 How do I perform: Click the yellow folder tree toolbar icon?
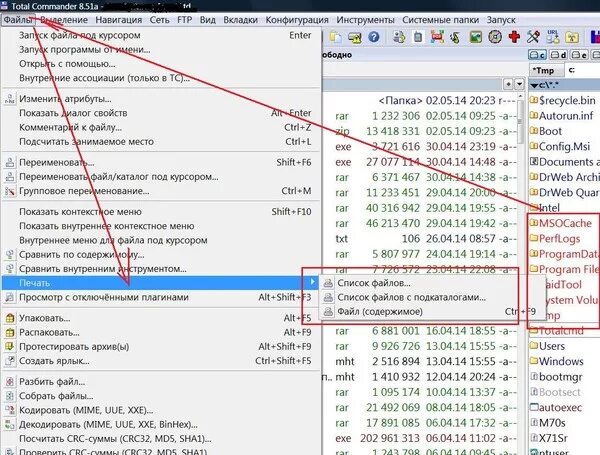pos(572,37)
